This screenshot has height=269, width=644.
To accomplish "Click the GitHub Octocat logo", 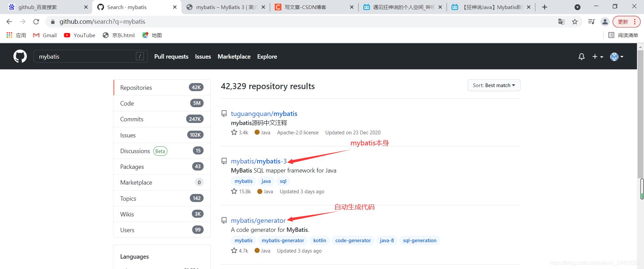I will pos(20,56).
